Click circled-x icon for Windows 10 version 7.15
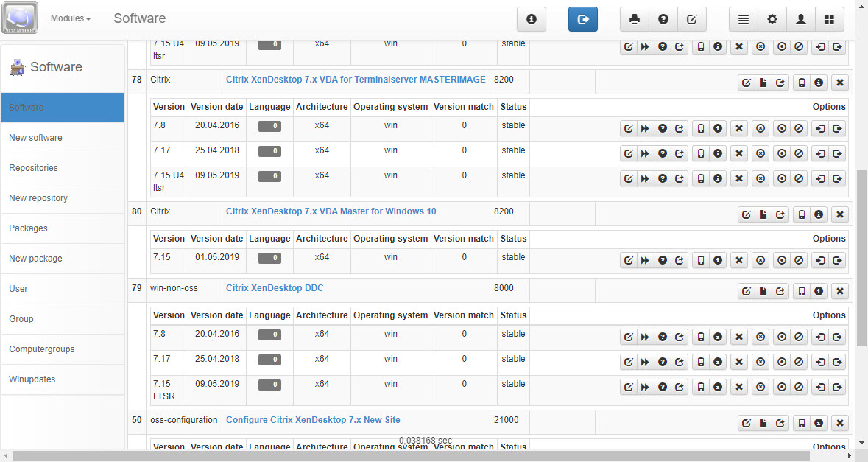The width and height of the screenshot is (868, 462). tap(761, 260)
